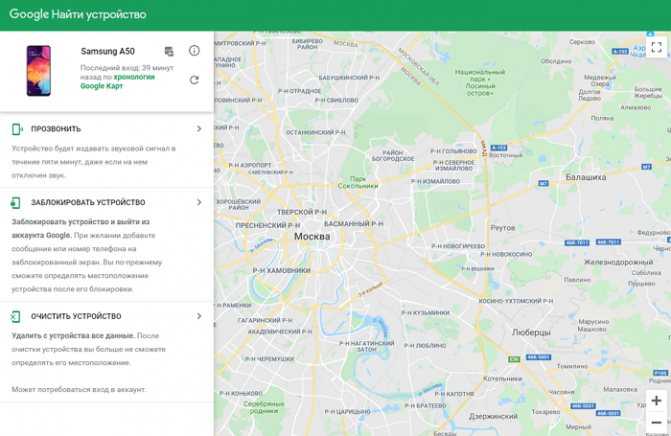This screenshot has height=436, width=671.
Task: Click the Р-Н ЦАРИЦЫНО map label
Action: pos(347,412)
